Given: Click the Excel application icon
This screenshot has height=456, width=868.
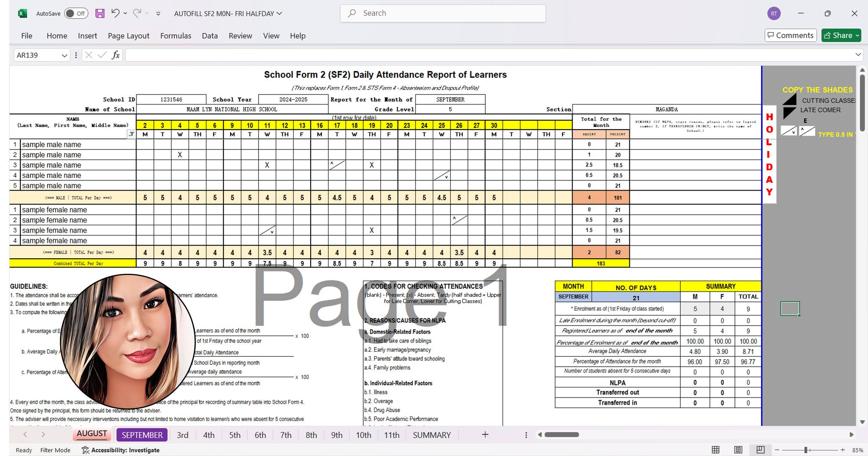Looking at the screenshot, I should point(22,14).
